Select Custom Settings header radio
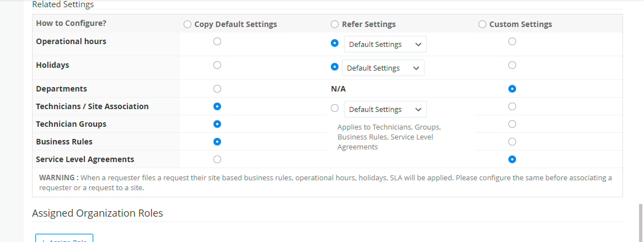The height and width of the screenshot is (242, 644). coord(482,24)
